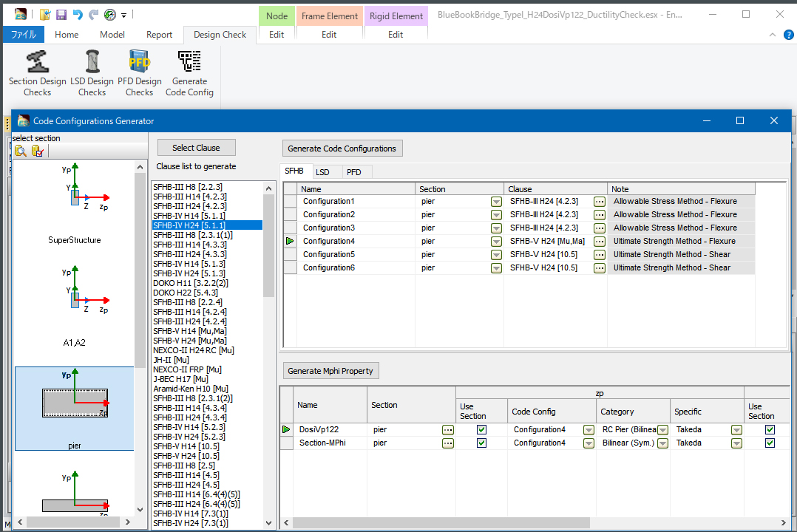
Task: Switch to the LSD tab
Action: [x=322, y=172]
